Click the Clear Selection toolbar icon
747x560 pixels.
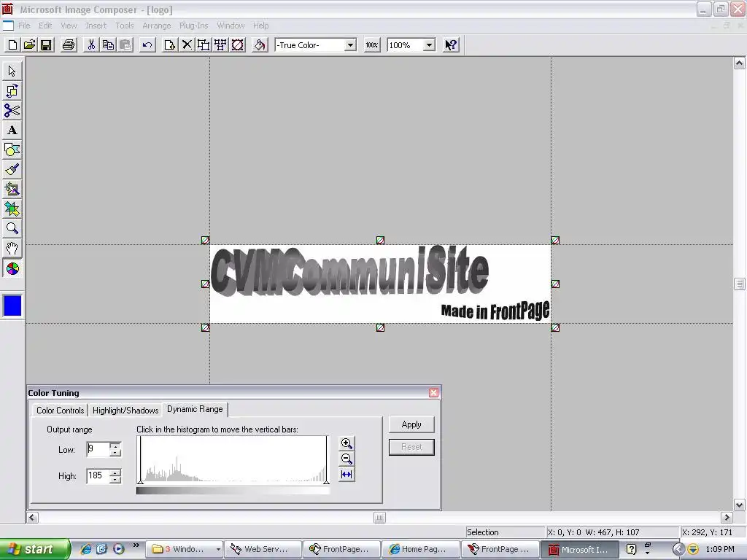(x=237, y=45)
